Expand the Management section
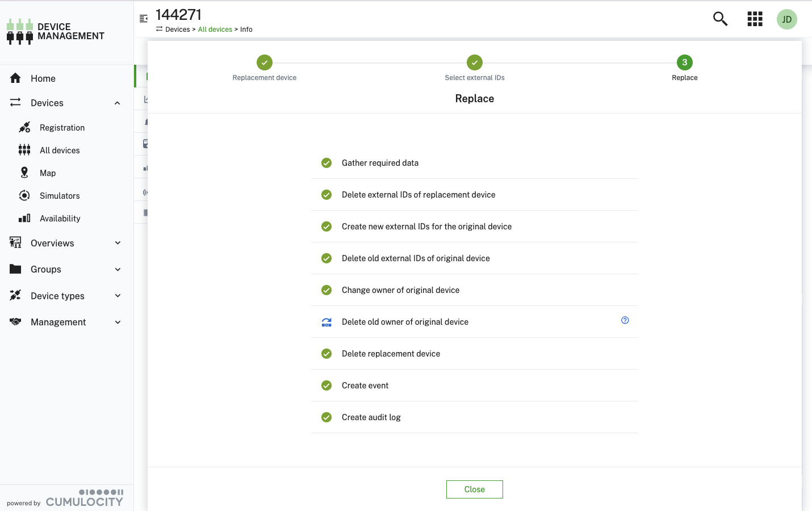The width and height of the screenshot is (812, 511). 117,322
